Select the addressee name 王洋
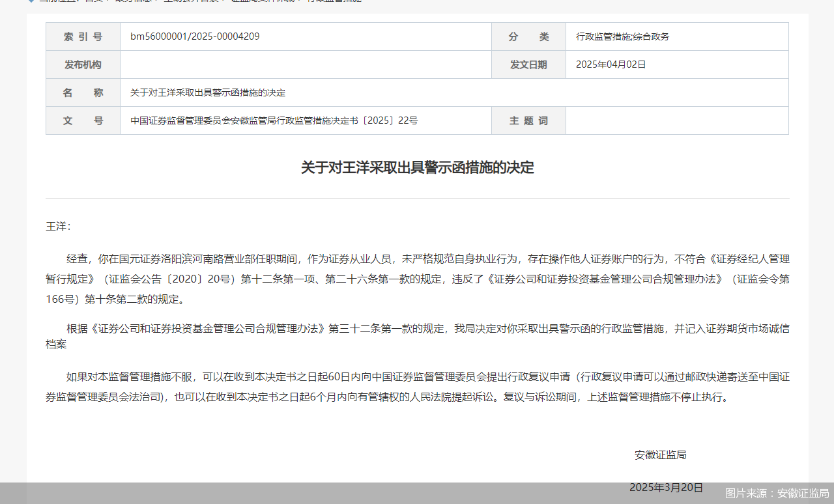This screenshot has height=504, width=834. [x=55, y=226]
